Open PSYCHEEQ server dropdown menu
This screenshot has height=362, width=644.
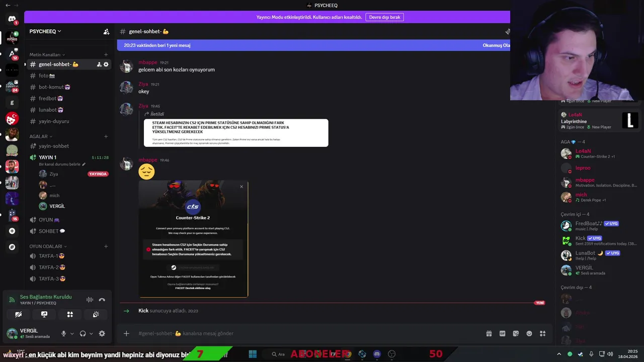tap(45, 31)
